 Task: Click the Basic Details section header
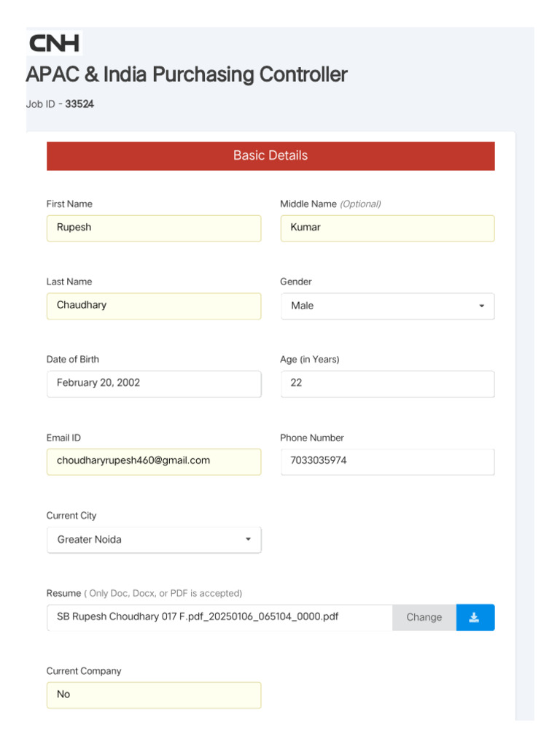pos(271,156)
